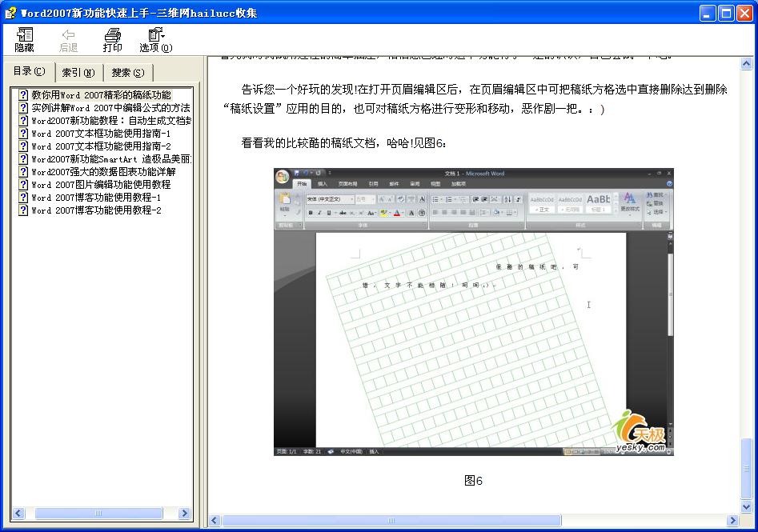Click the article pane vertical scrollbar thumb
The width and height of the screenshot is (758, 532).
point(747,468)
